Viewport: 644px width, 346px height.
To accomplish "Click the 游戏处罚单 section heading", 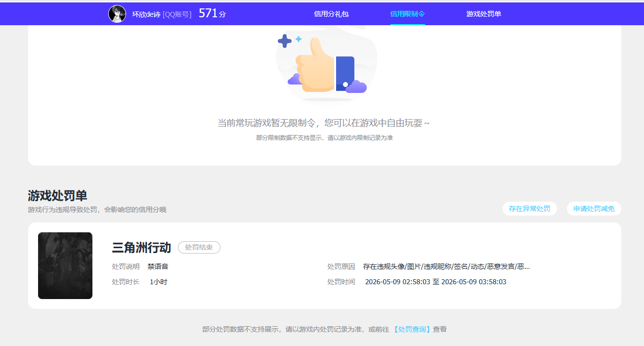I will point(58,196).
